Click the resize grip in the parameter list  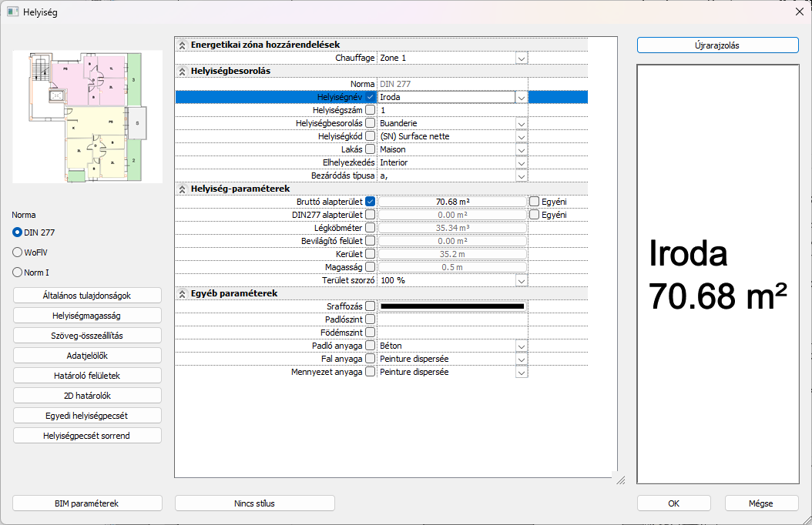(x=619, y=479)
